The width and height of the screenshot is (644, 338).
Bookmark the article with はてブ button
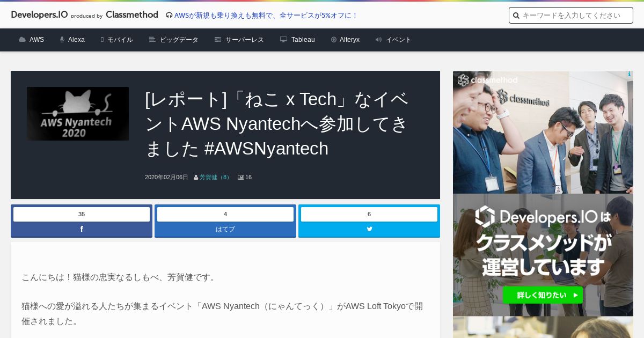click(x=225, y=229)
